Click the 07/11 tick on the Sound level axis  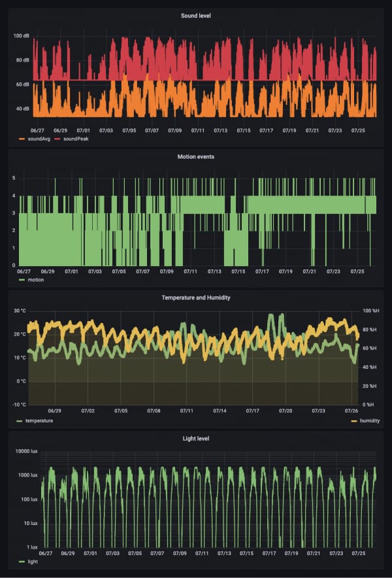tap(198, 131)
